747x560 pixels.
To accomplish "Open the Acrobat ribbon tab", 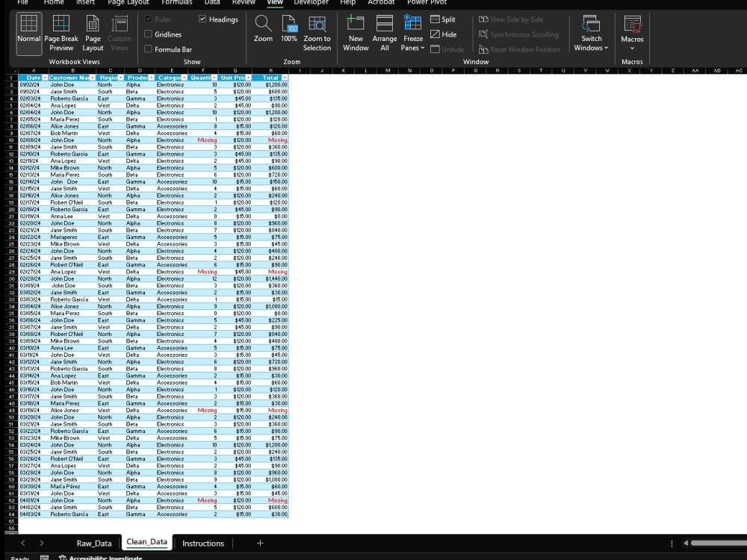I will [381, 2].
